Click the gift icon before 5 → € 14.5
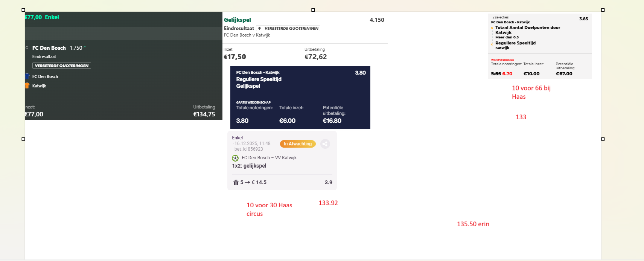The image size is (644, 261). coord(236,182)
